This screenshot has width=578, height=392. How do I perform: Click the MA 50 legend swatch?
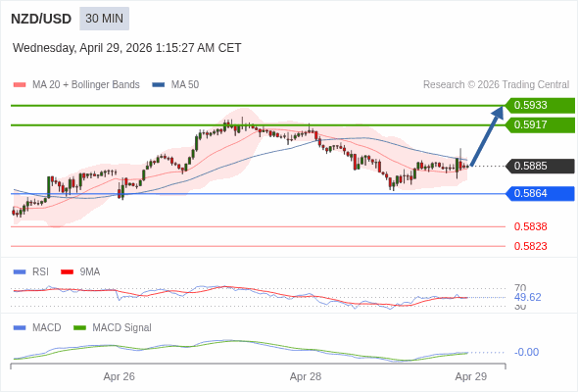[159, 85]
